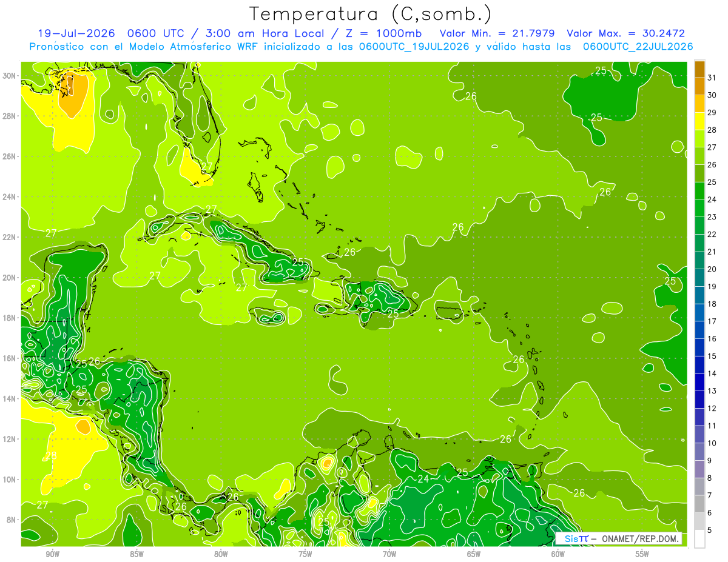Click legend value "15" on color scale
This screenshot has width=728, height=562.
(712, 356)
